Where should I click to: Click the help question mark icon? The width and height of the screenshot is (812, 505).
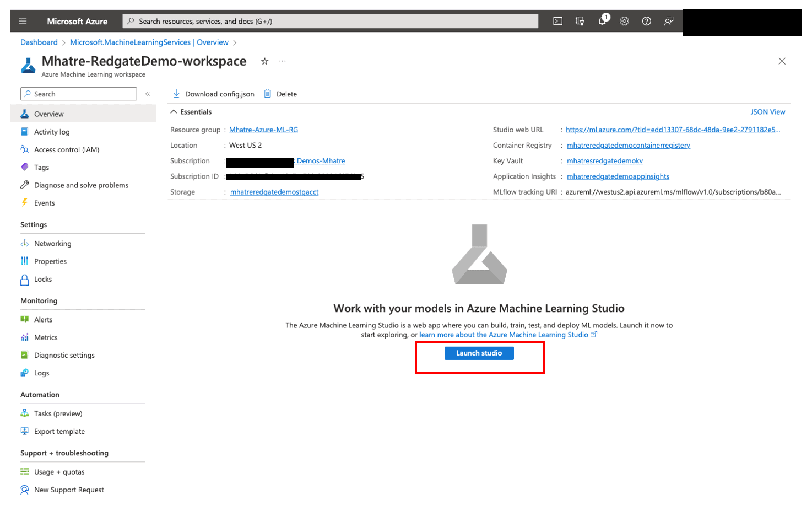[647, 21]
